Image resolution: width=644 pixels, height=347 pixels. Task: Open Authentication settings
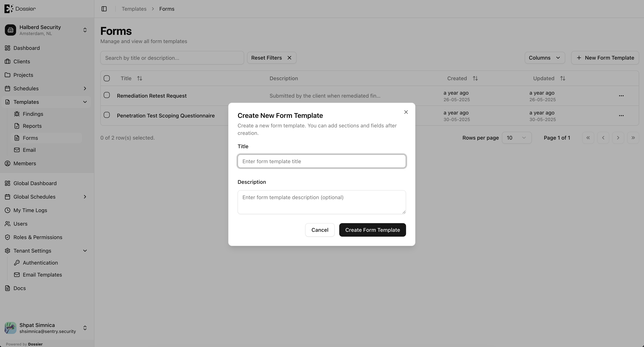(x=46, y=263)
